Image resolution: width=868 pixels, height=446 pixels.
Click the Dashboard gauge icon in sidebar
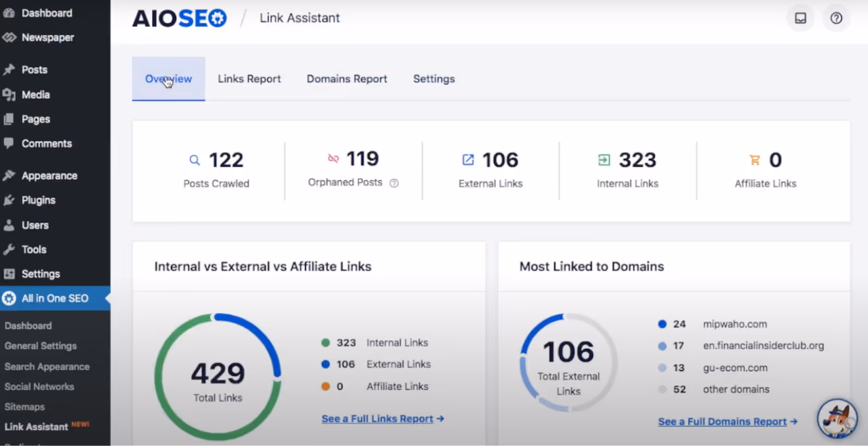click(9, 13)
